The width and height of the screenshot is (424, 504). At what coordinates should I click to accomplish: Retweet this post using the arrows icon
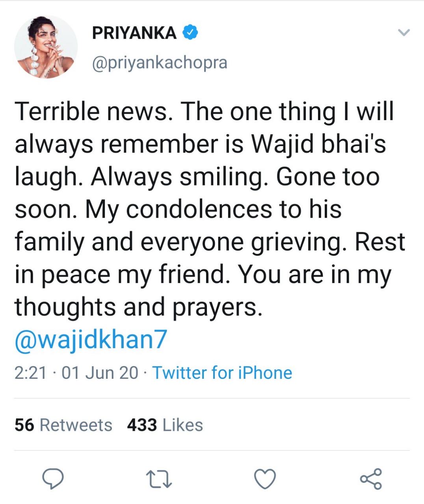(159, 479)
